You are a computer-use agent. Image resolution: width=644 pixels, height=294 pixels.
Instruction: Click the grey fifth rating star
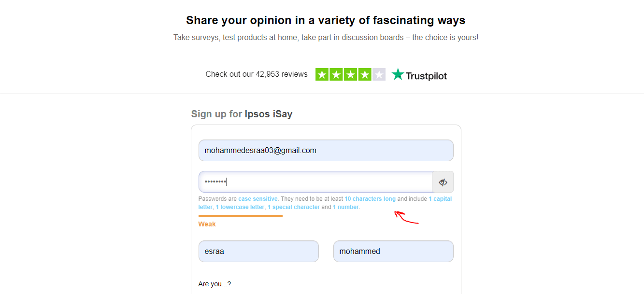pyautogui.click(x=378, y=74)
